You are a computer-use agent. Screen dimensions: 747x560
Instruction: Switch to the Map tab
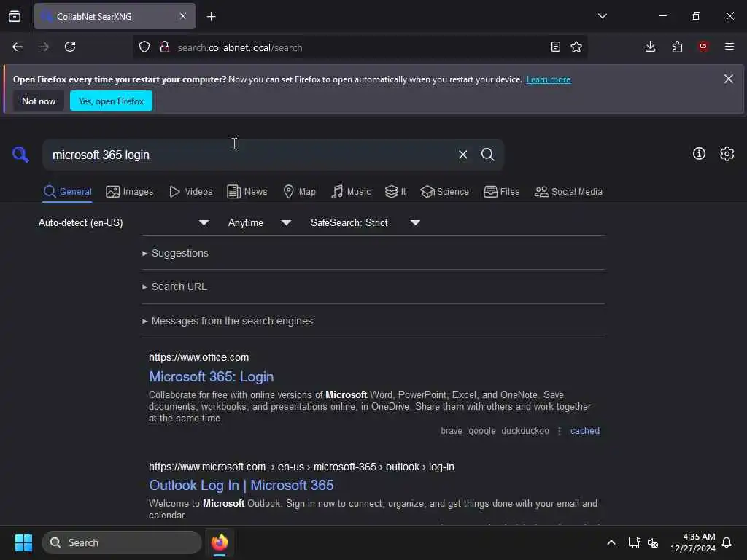tap(299, 192)
